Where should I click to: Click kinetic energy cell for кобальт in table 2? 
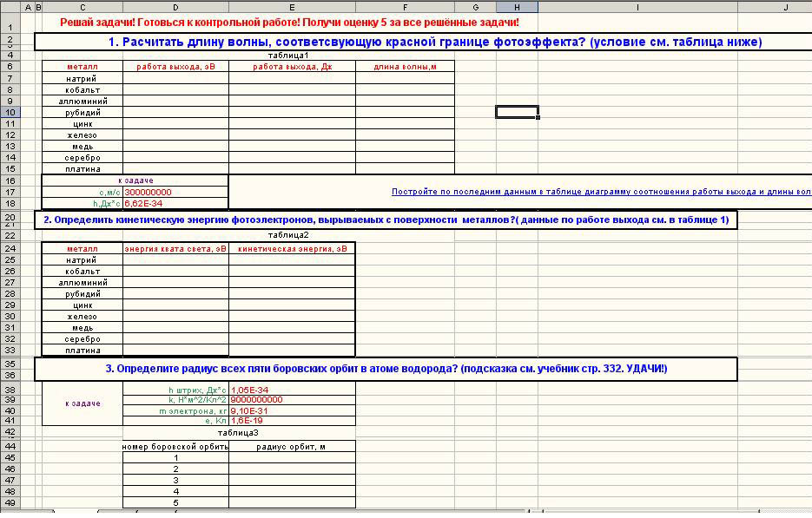292,272
